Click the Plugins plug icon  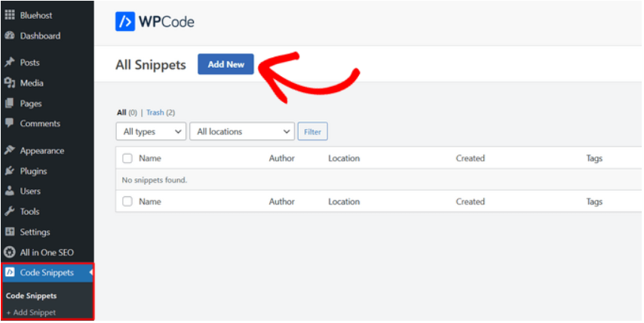coord(10,171)
